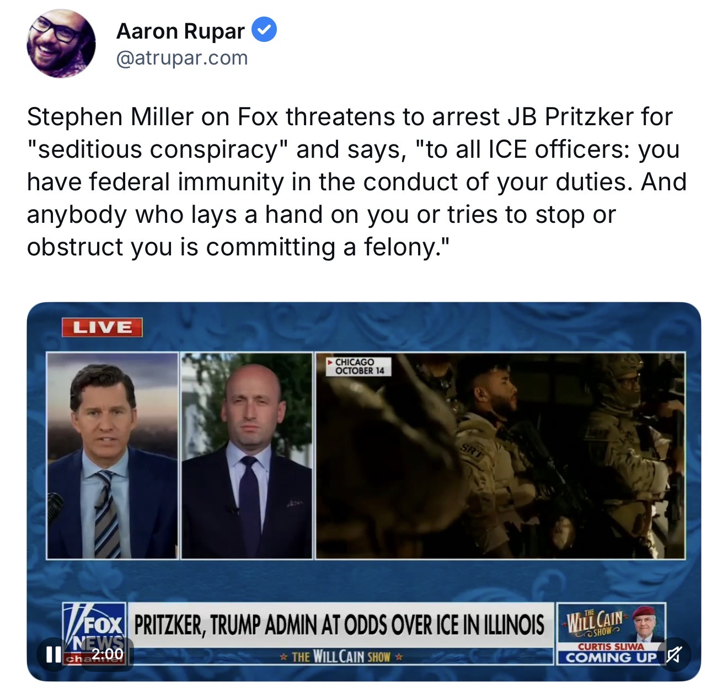Visit the @atrupar.com handle link
This screenshot has height=700, width=728.
click(x=182, y=58)
